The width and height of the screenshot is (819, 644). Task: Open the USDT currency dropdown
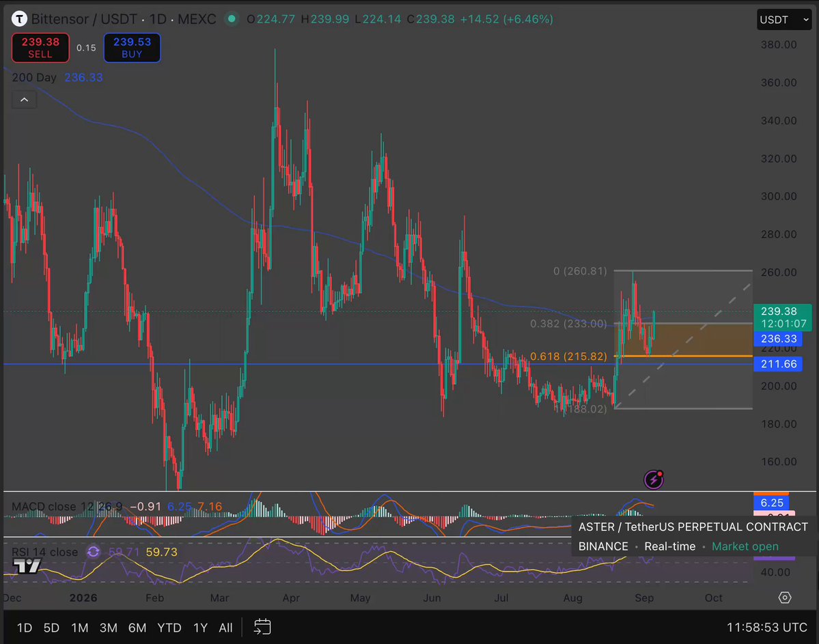click(x=784, y=20)
